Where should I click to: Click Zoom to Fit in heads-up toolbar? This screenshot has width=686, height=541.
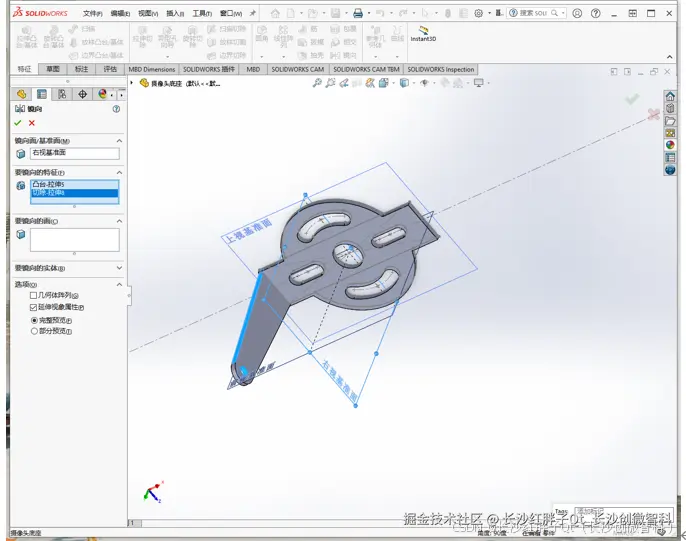click(x=317, y=83)
